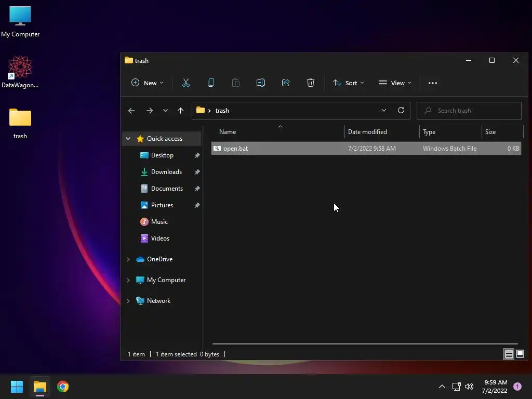The height and width of the screenshot is (399, 532).
Task: Select trash folder on desktop
Action: [20, 124]
